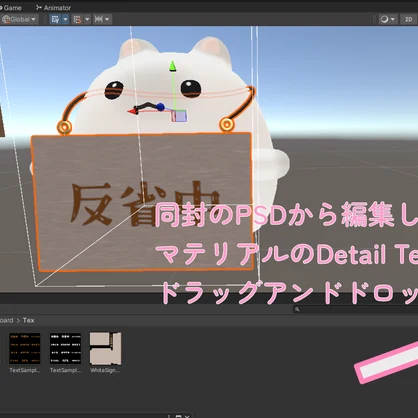Select the hamster character's left eye
Viewport: 418px width, 418px height.
pos(114,90)
